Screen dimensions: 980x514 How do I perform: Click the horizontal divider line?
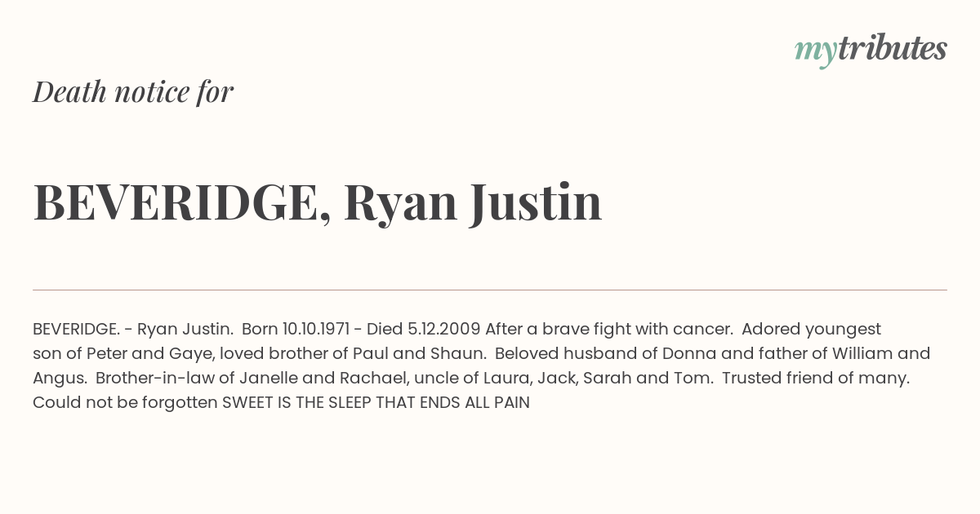(490, 290)
